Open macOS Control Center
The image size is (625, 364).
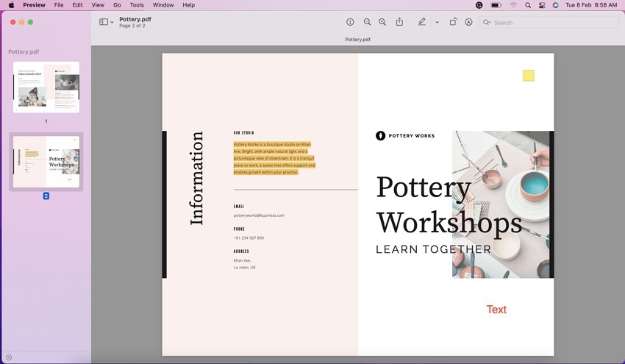pos(542,5)
